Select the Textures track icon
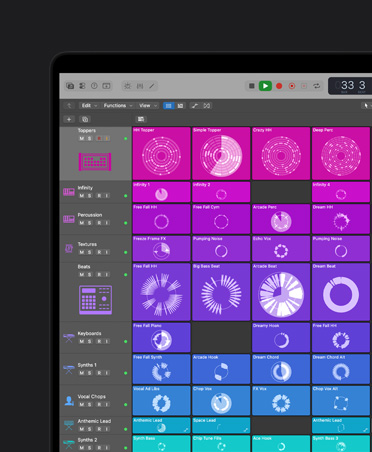The height and width of the screenshot is (452, 372). [x=69, y=248]
